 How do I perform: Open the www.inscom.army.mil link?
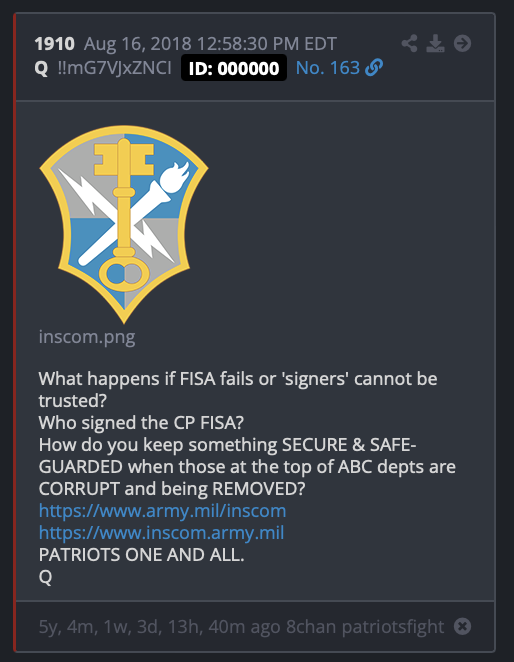tap(161, 533)
